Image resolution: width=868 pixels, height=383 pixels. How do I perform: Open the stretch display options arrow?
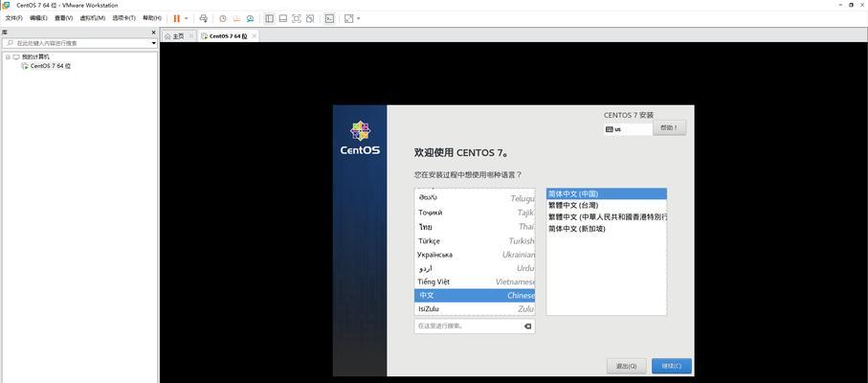tap(358, 18)
